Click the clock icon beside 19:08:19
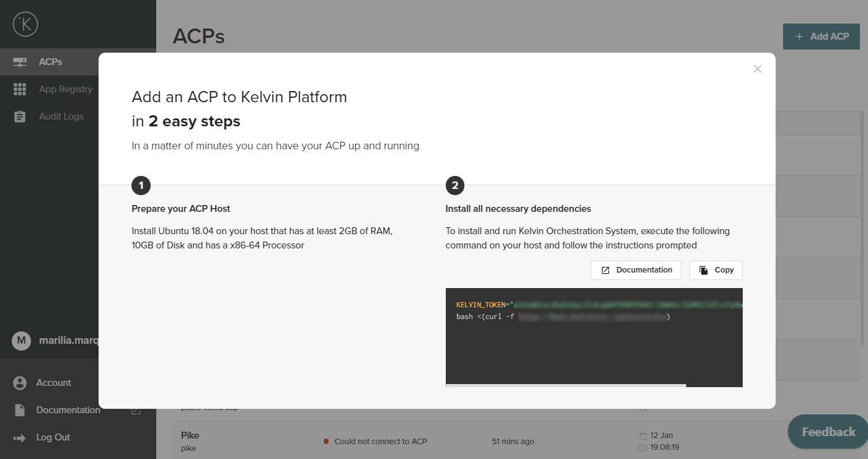This screenshot has height=459, width=868. tap(643, 447)
